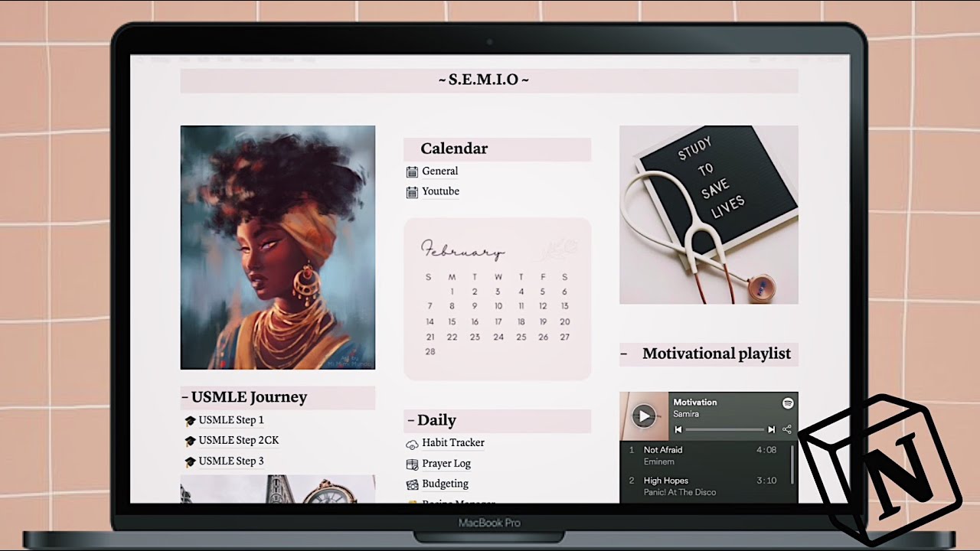
Task: Click the calendar icon beside General
Action: point(412,172)
